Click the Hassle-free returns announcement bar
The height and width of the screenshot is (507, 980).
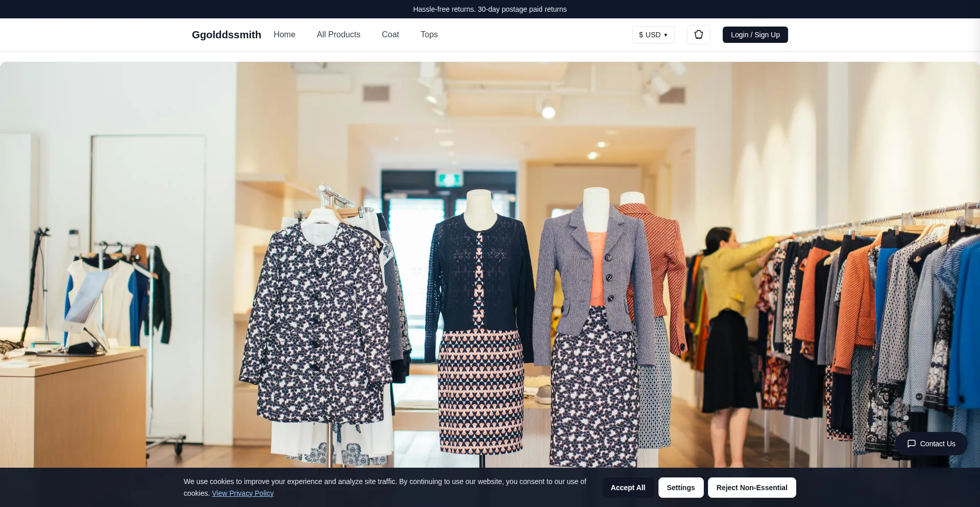(489, 9)
